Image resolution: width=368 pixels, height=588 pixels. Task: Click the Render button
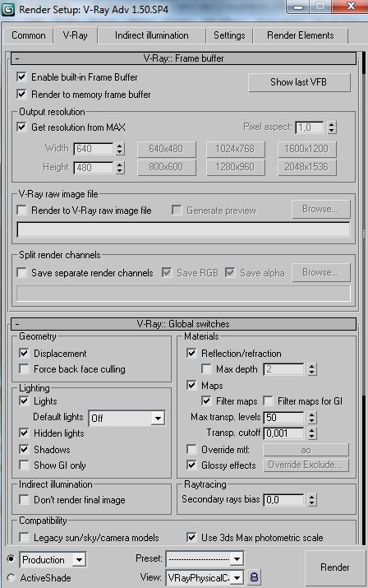pyautogui.click(x=334, y=567)
